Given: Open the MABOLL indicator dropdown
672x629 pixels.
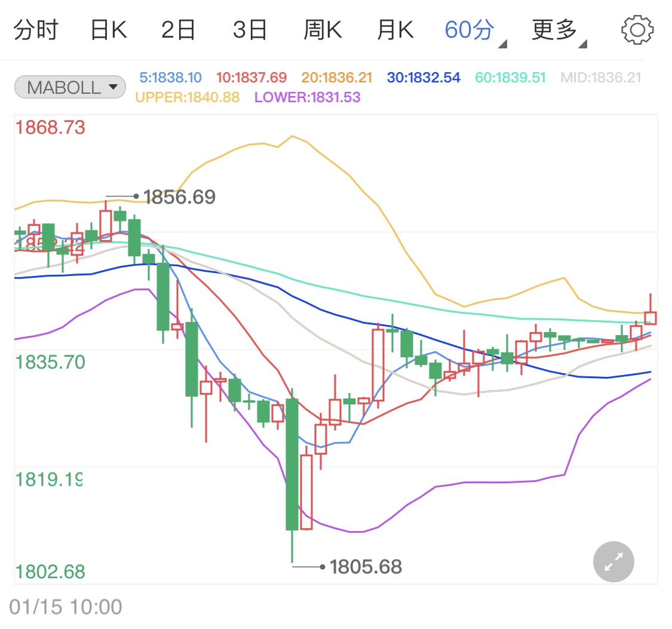Looking at the screenshot, I should click(70, 87).
